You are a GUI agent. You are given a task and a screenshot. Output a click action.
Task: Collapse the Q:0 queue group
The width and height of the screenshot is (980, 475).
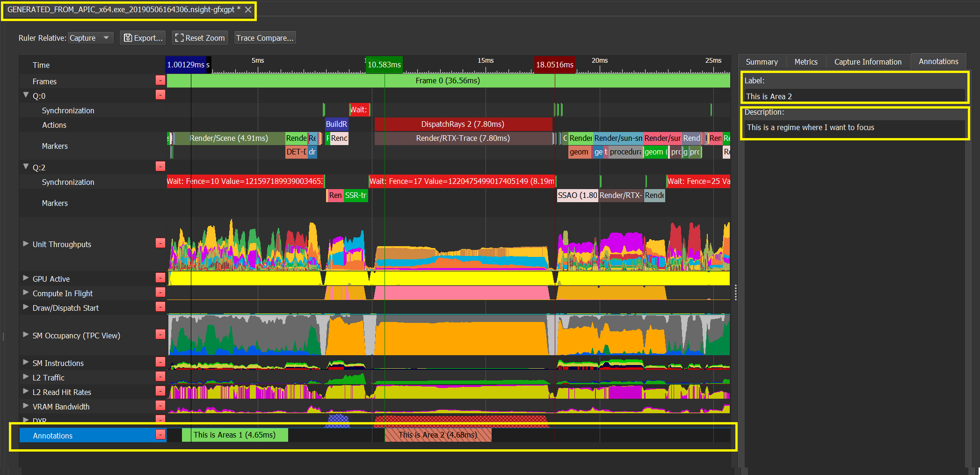tap(26, 95)
